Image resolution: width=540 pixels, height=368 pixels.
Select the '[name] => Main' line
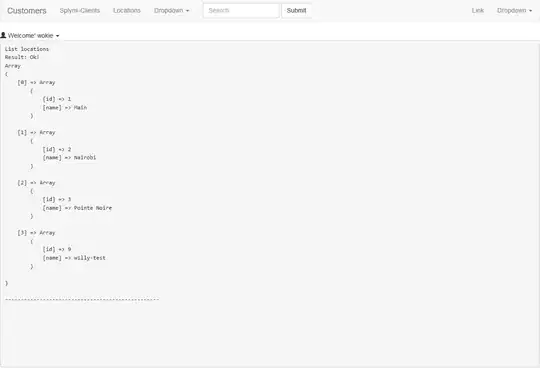pos(65,108)
